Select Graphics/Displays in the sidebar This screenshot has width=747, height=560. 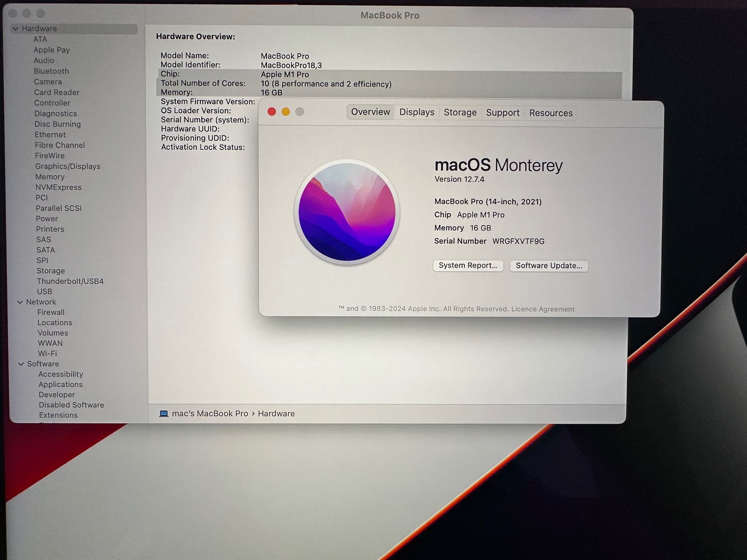(x=68, y=166)
